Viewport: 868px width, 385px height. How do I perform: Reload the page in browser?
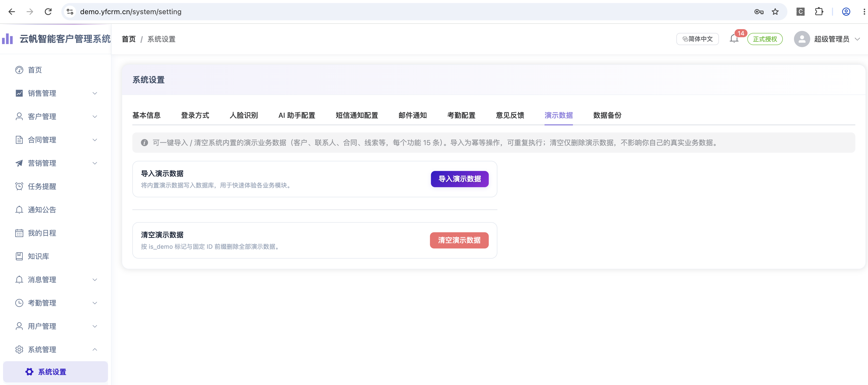tap(48, 12)
